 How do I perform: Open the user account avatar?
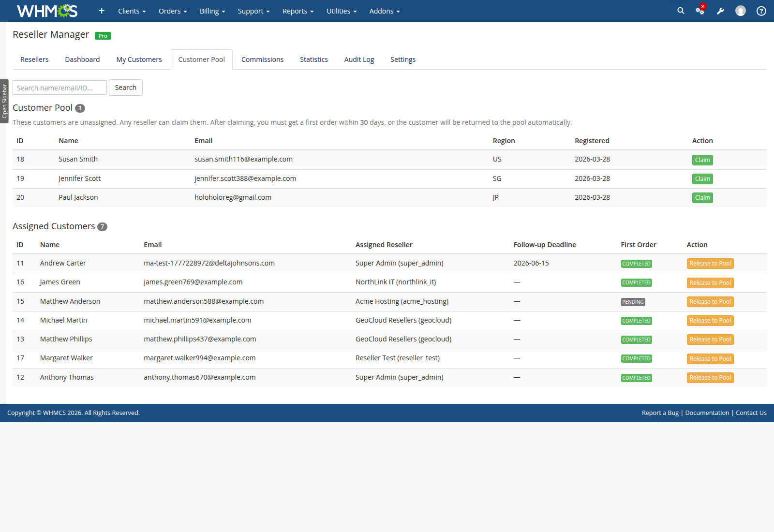pyautogui.click(x=741, y=11)
